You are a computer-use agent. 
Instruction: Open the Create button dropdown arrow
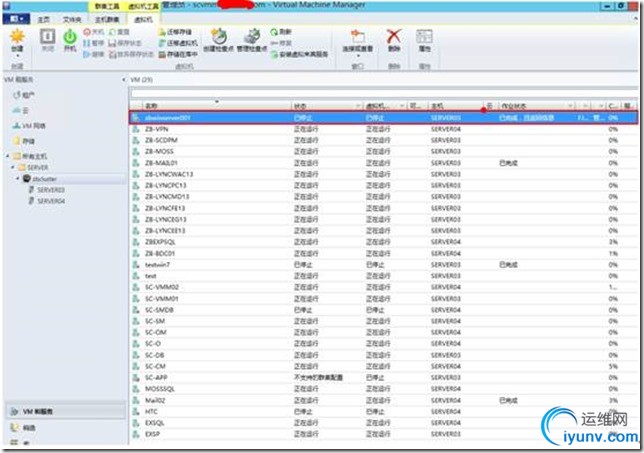[x=17, y=55]
